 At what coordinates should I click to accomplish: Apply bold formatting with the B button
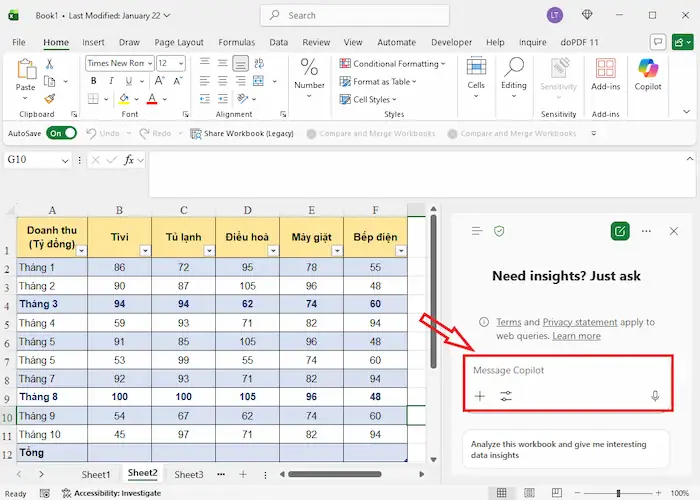click(x=93, y=81)
